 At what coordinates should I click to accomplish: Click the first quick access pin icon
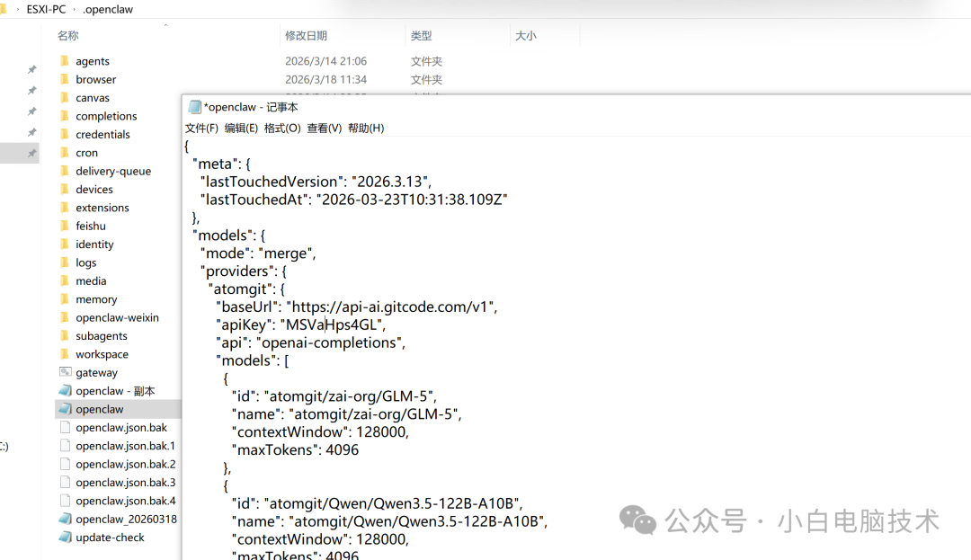(x=31, y=69)
